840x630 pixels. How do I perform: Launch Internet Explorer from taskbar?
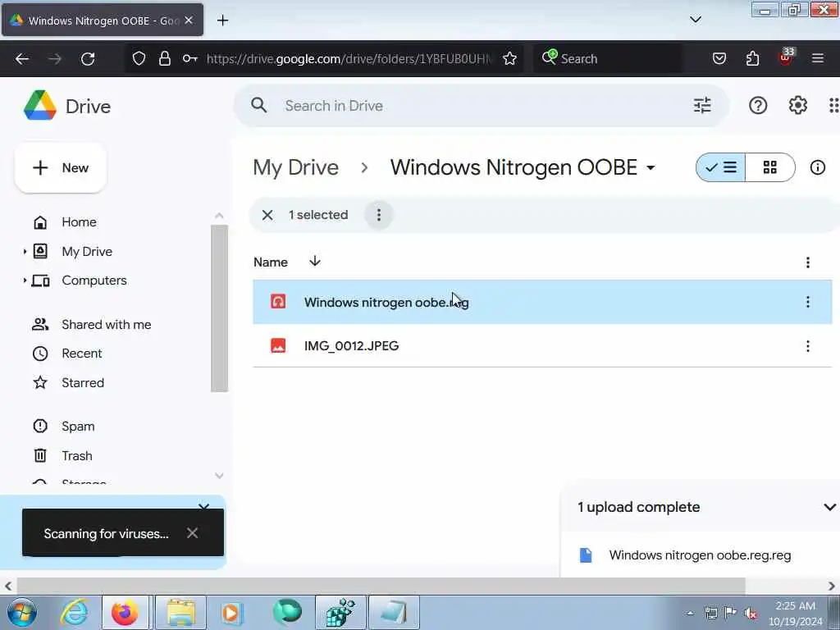point(74,613)
